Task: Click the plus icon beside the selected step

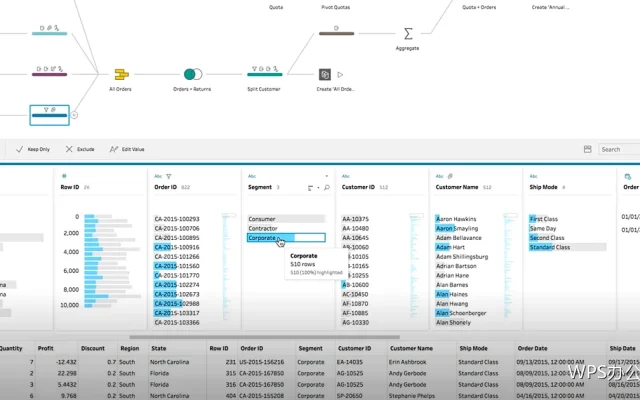Action: point(74,115)
